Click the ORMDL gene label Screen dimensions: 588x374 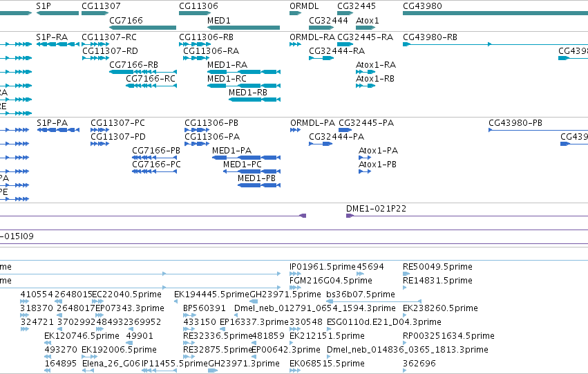click(304, 6)
